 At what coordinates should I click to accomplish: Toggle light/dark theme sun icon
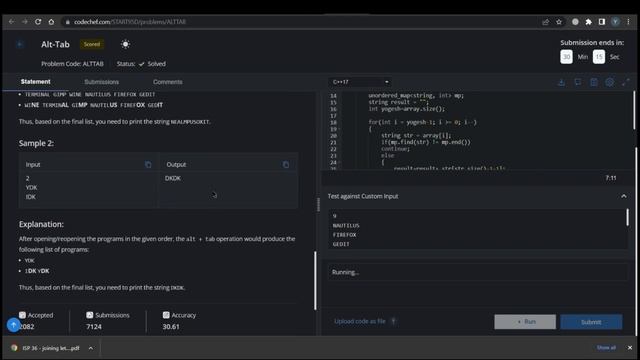pos(125,44)
